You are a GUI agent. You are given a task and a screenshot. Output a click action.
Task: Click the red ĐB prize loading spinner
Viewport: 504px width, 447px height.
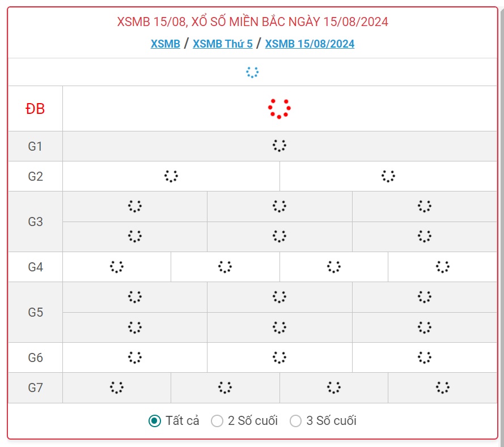[x=279, y=109]
